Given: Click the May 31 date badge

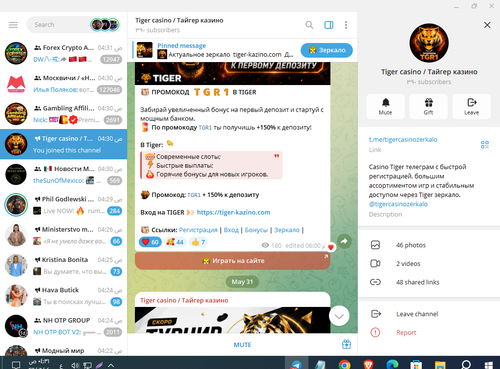Looking at the screenshot, I should [x=242, y=282].
